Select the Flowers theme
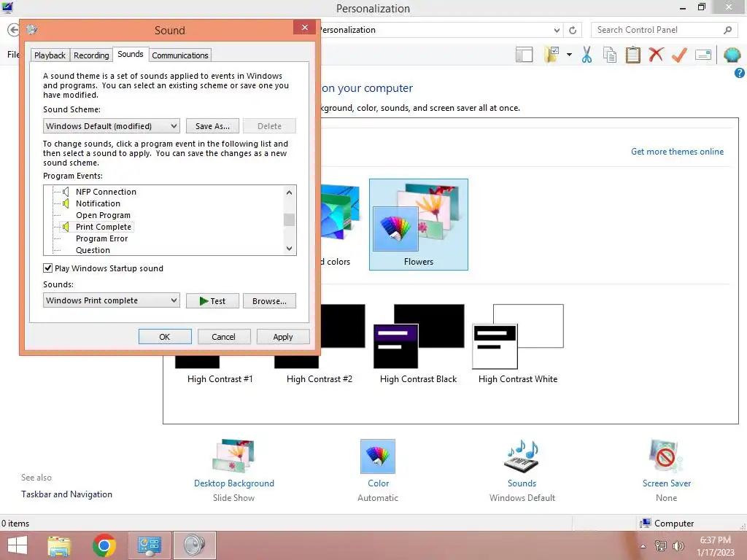Screen dimensions: 747x560 coord(419,225)
